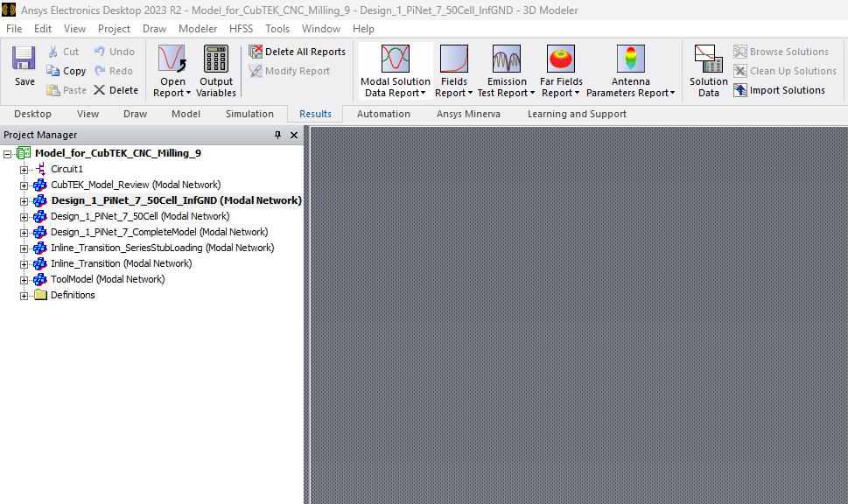Viewport: 848px width, 504px height.
Task: Select the Design_1_PiNet_7_CompleteModel row
Action: [159, 232]
